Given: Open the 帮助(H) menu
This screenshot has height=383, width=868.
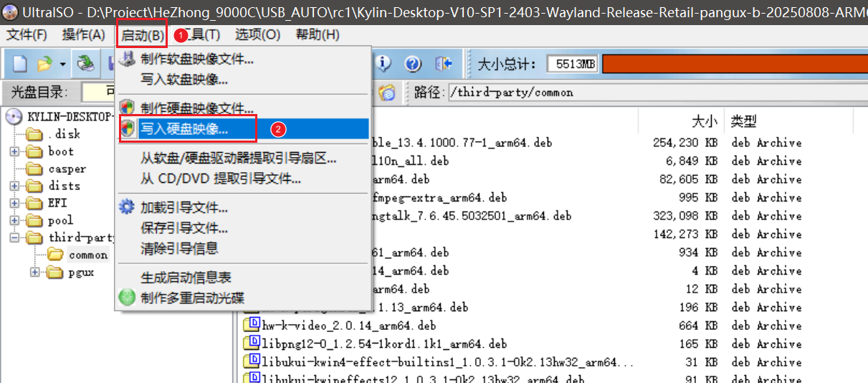Looking at the screenshot, I should coord(318,34).
